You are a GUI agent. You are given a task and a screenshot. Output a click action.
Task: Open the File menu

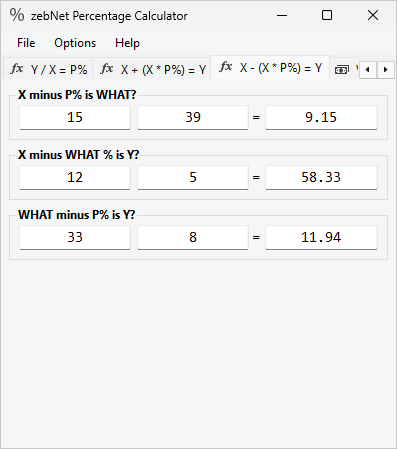pyautogui.click(x=26, y=43)
